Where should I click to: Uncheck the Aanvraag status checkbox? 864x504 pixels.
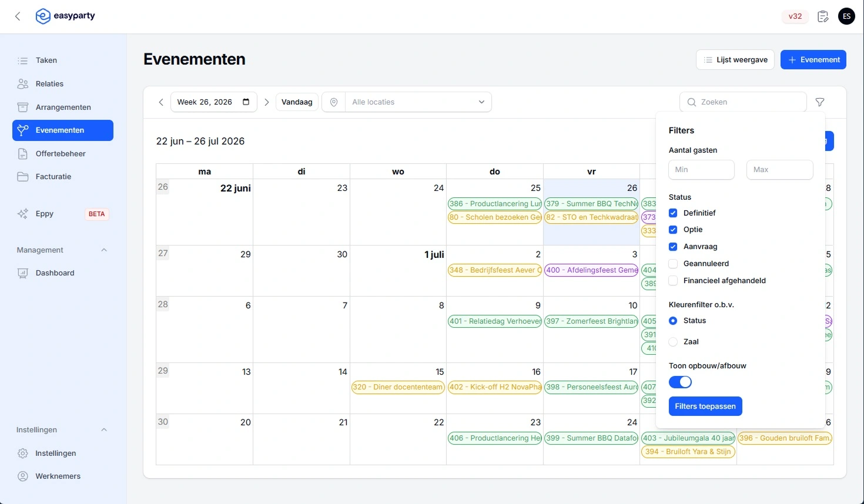(x=673, y=247)
